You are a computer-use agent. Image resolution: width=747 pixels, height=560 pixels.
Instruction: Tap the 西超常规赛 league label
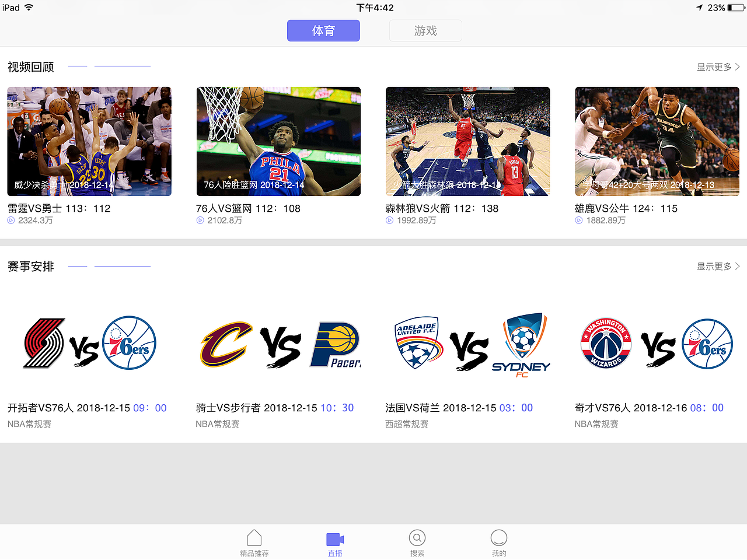tap(407, 424)
